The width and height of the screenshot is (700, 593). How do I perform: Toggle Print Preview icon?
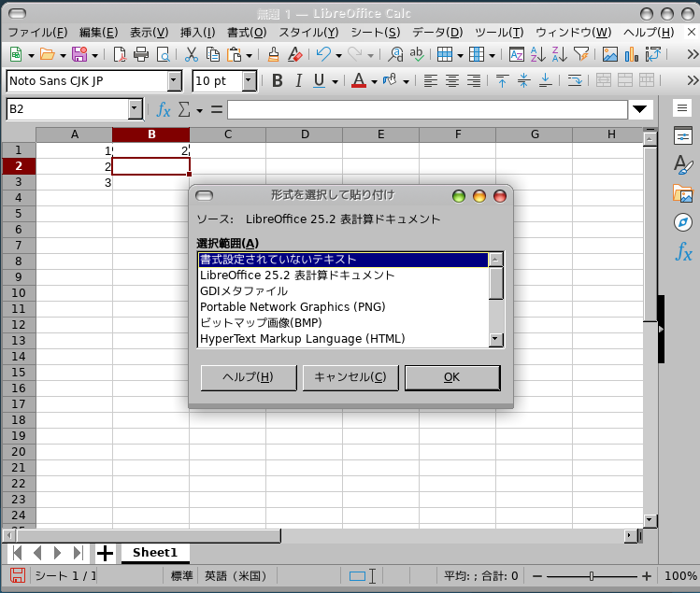point(163,55)
